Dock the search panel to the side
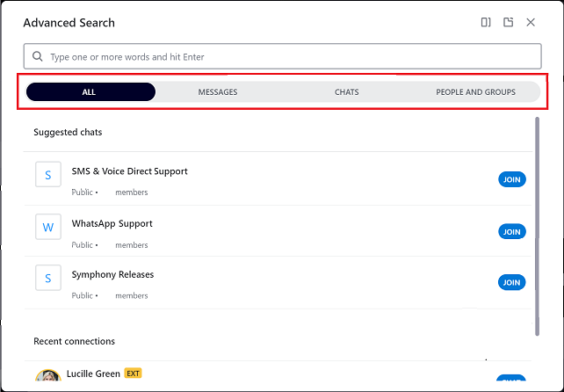The width and height of the screenshot is (564, 392). point(486,22)
